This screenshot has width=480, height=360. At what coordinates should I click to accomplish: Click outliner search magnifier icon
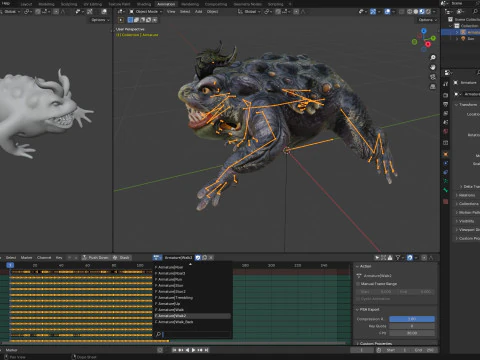[475, 11]
